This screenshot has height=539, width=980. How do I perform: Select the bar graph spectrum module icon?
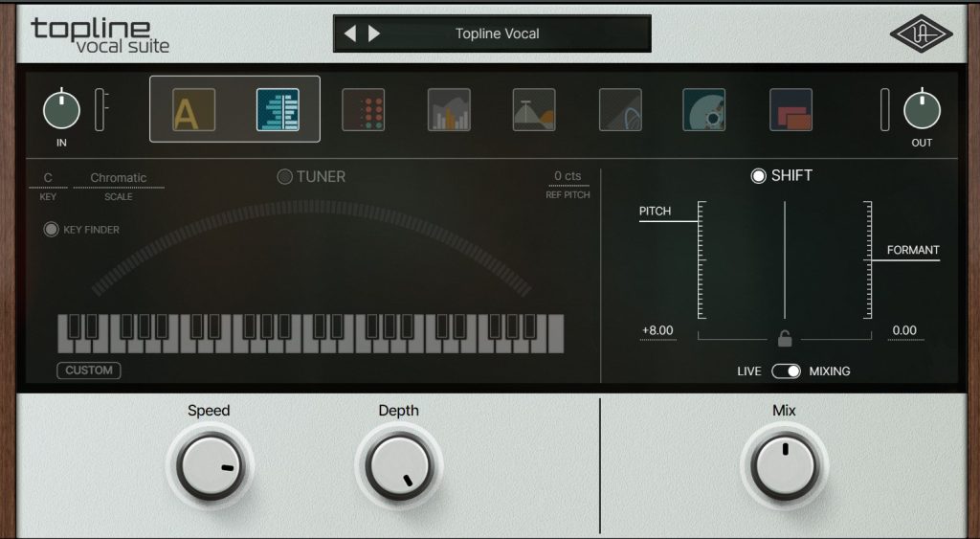449,110
